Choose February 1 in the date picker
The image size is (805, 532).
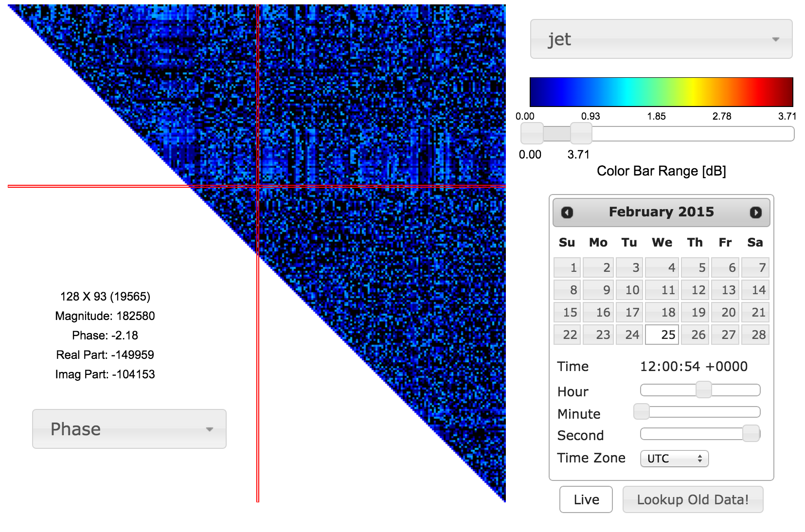click(567, 267)
